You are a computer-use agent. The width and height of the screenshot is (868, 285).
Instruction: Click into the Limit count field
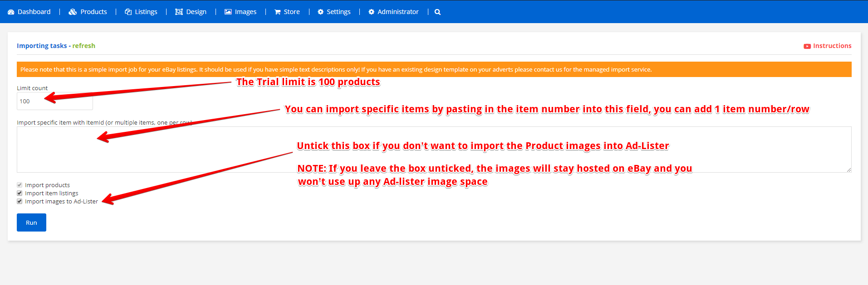[x=55, y=101]
